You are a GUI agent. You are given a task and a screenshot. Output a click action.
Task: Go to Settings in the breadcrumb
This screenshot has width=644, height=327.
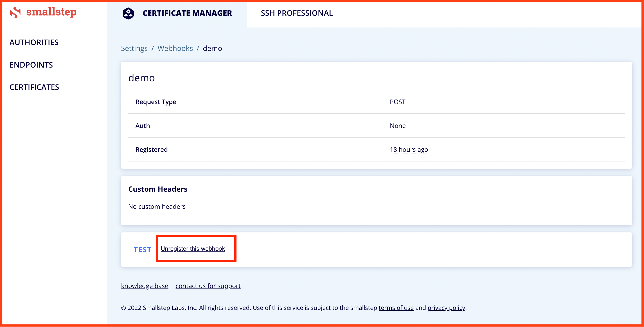pyautogui.click(x=134, y=48)
